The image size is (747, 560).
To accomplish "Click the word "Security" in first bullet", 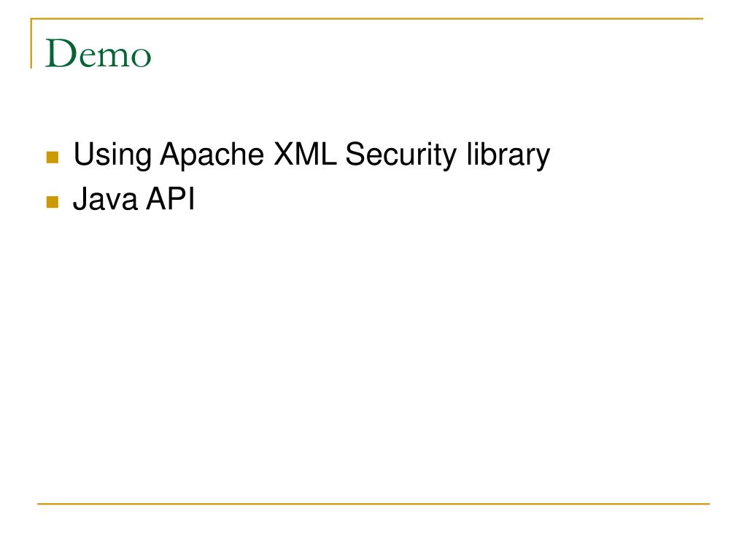I will 400,155.
